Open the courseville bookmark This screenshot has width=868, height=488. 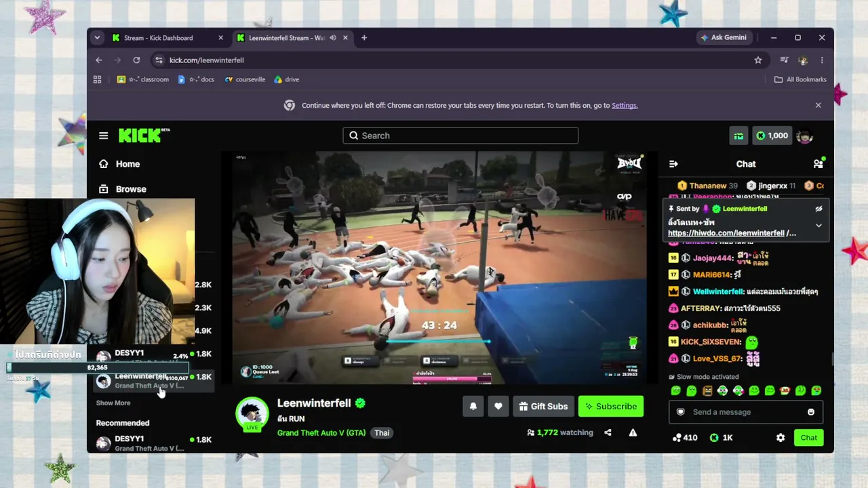click(245, 79)
